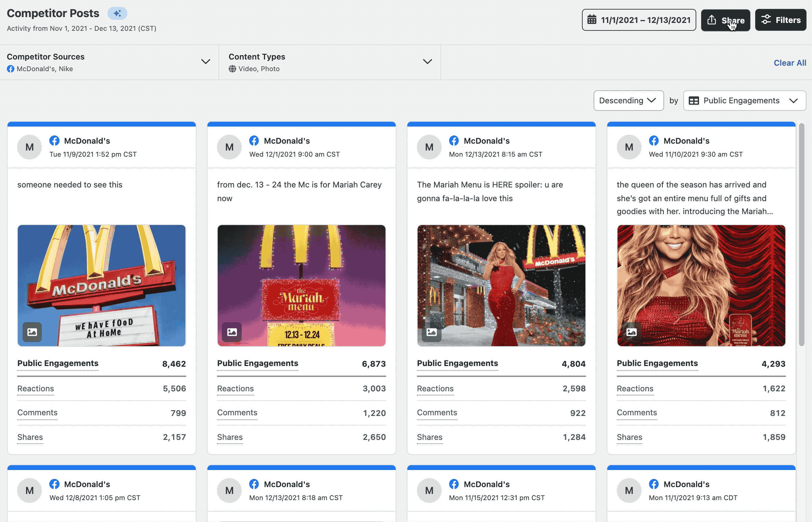Click M avatar on the 12/8/2021 post
The image size is (812, 522).
click(30, 491)
